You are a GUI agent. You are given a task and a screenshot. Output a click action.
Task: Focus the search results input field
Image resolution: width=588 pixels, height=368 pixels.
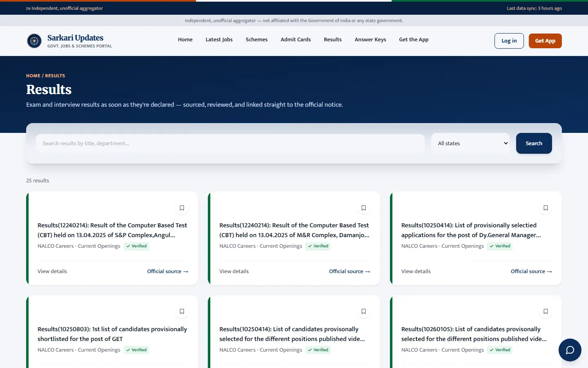click(x=230, y=144)
